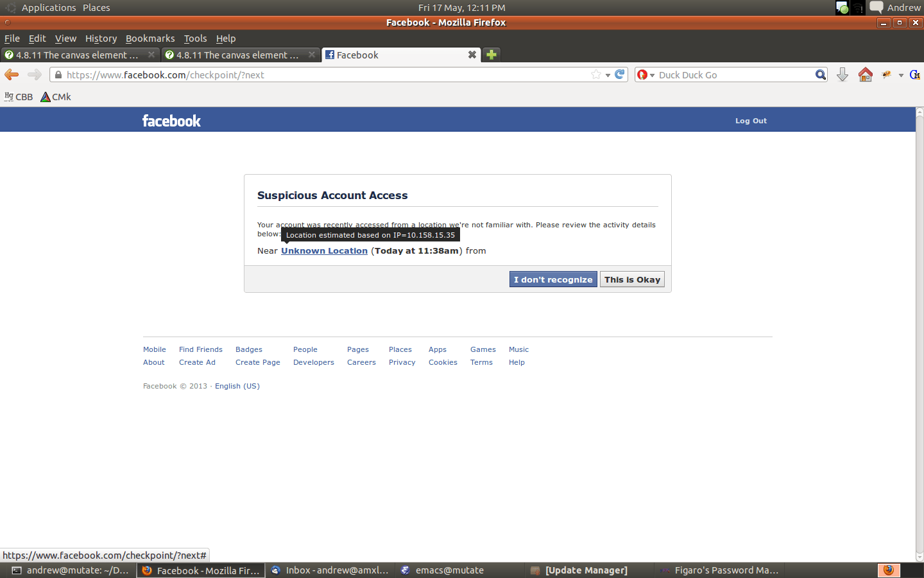Open the History menu
Viewport: 924px width, 578px height.
pos(101,39)
